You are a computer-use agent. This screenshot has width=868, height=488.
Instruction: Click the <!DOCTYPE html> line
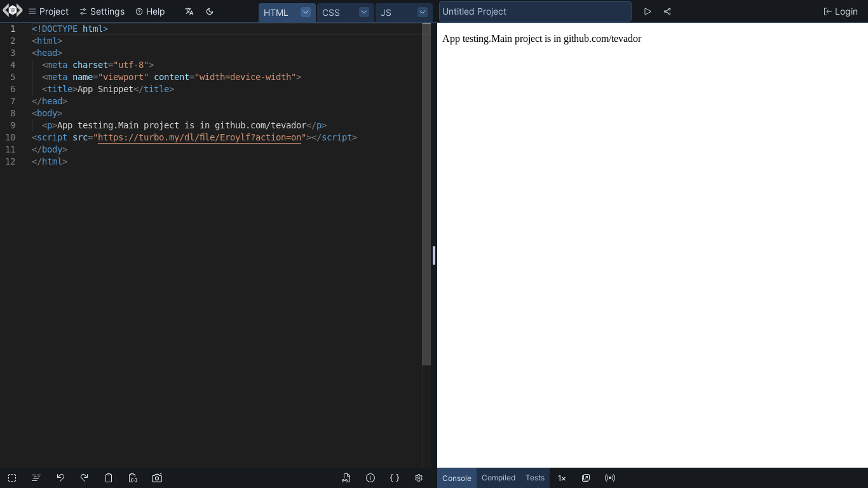(x=70, y=29)
